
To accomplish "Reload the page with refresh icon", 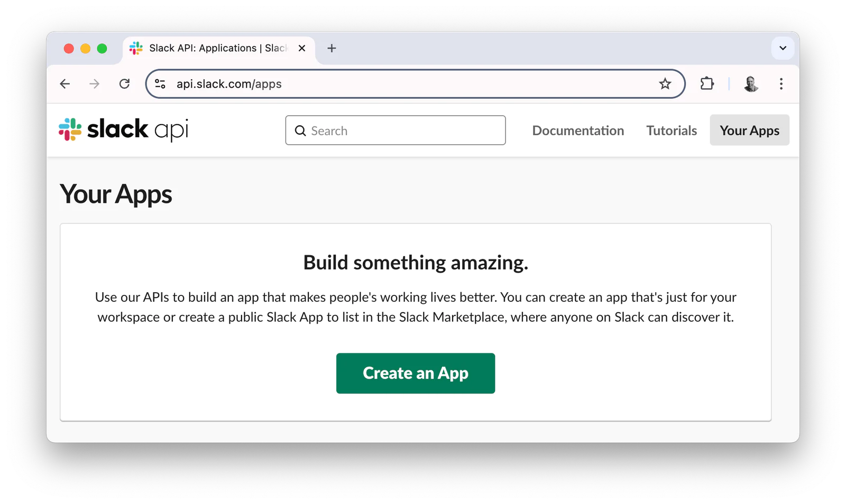I will 124,84.
